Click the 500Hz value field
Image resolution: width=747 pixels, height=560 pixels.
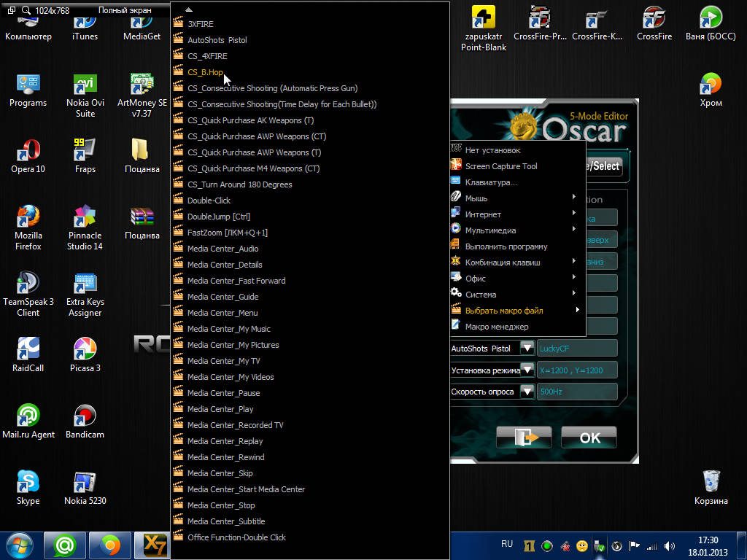pyautogui.click(x=577, y=392)
